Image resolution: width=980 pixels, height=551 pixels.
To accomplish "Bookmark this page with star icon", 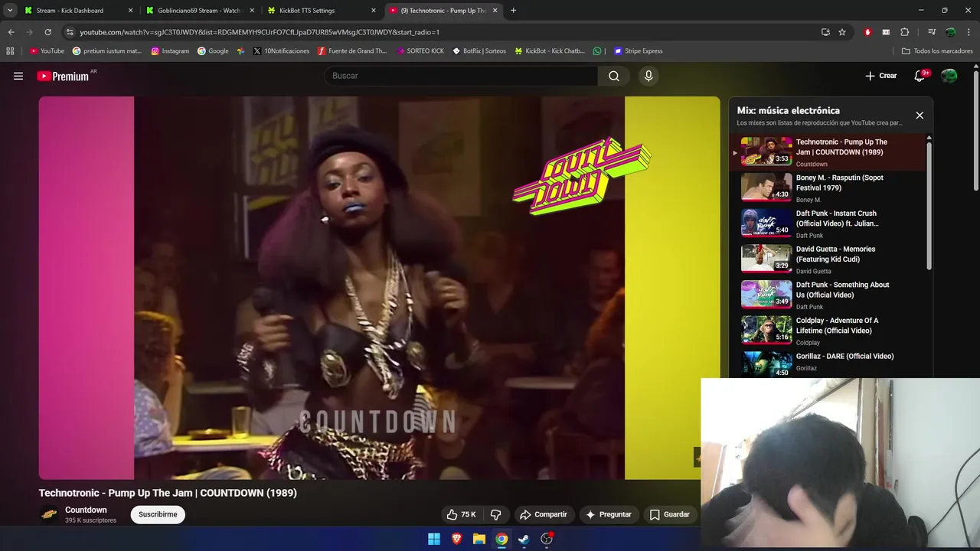I will pyautogui.click(x=842, y=32).
